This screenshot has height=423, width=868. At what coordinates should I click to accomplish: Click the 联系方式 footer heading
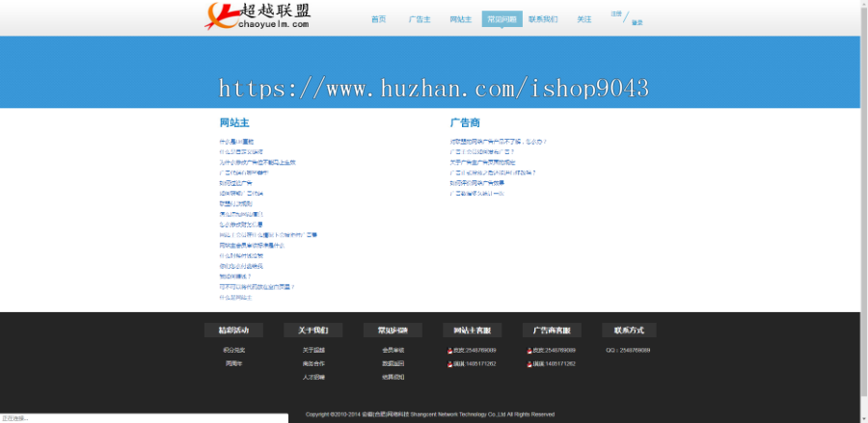coord(629,330)
